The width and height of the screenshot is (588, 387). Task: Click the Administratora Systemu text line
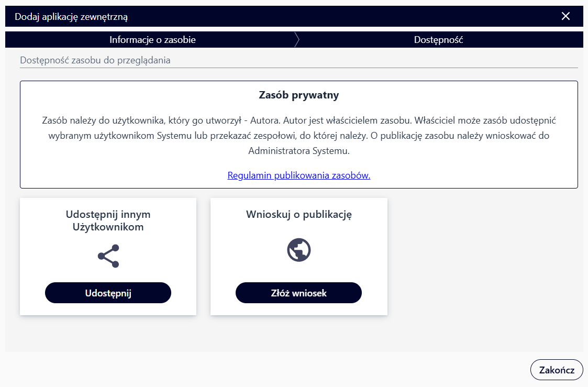point(299,151)
